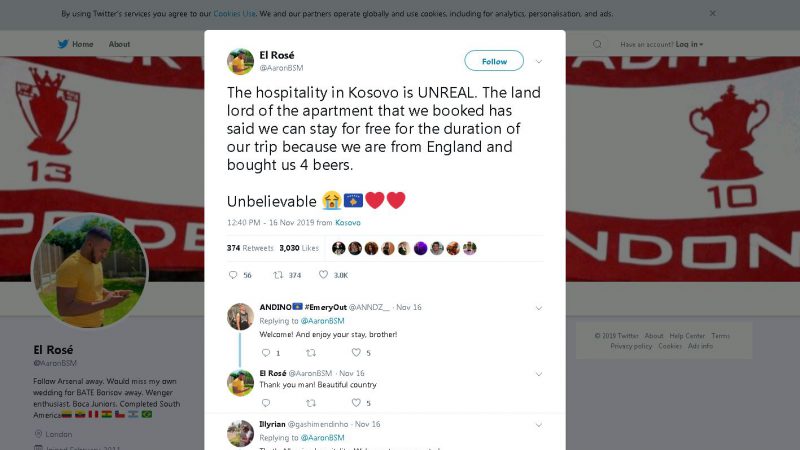800x450 pixels.
Task: Like the main tweet heart icon
Action: (x=323, y=275)
